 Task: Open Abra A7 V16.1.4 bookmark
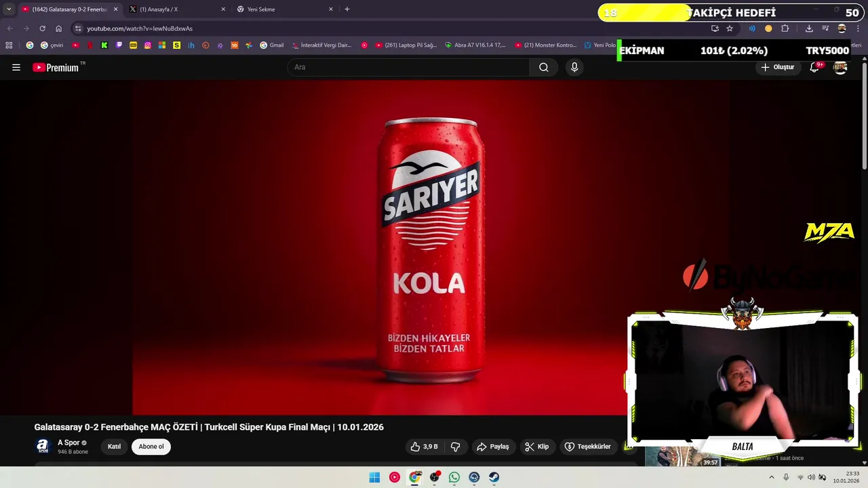pyautogui.click(x=475, y=45)
